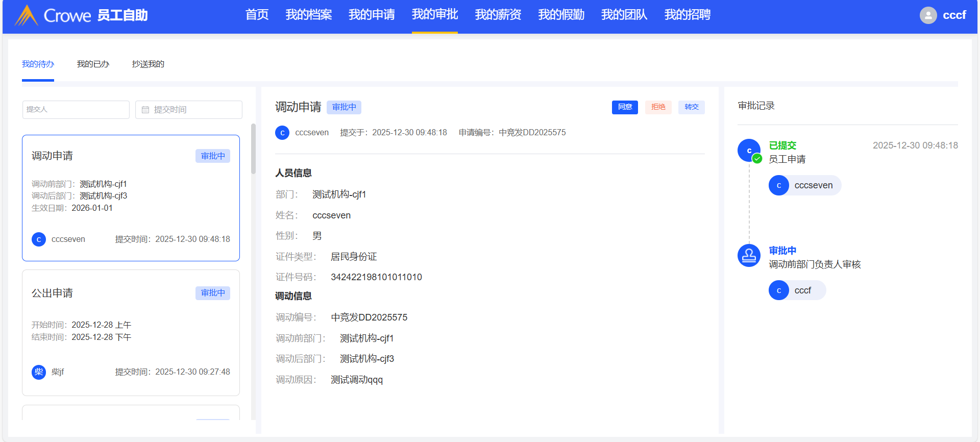Focus the 提交人 search field
This screenshot has width=980, height=442.
click(x=76, y=110)
